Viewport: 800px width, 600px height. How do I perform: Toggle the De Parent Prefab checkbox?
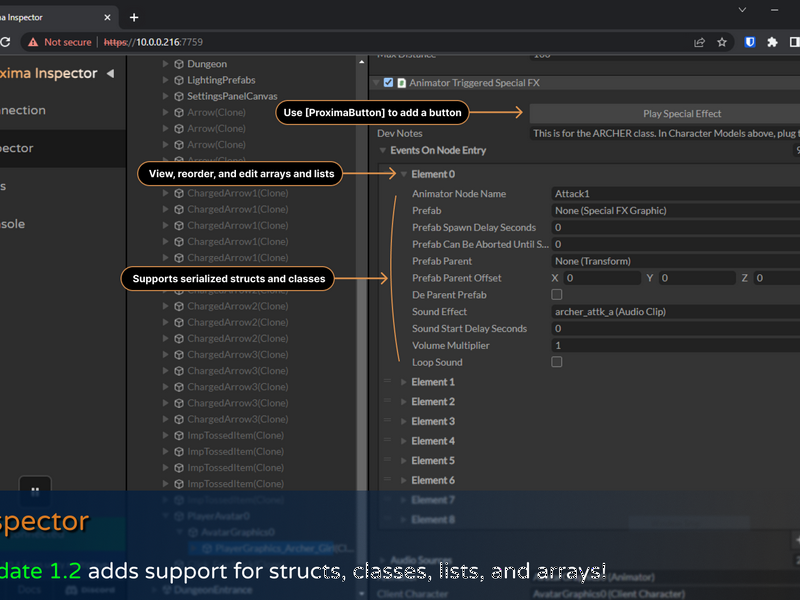tap(557, 294)
